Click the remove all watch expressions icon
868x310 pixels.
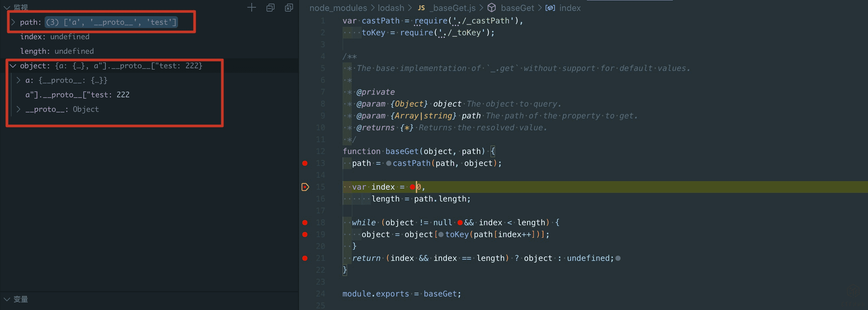pyautogui.click(x=289, y=7)
